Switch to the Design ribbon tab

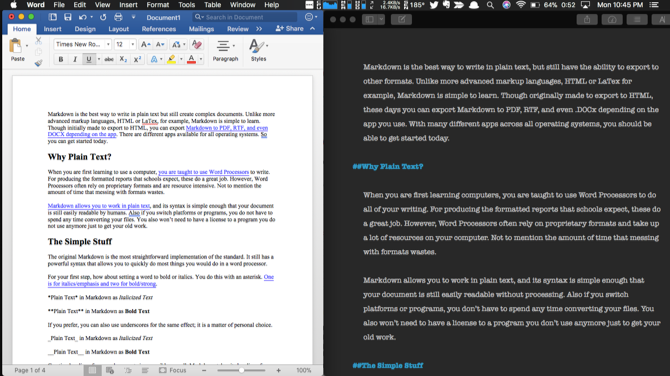[85, 29]
